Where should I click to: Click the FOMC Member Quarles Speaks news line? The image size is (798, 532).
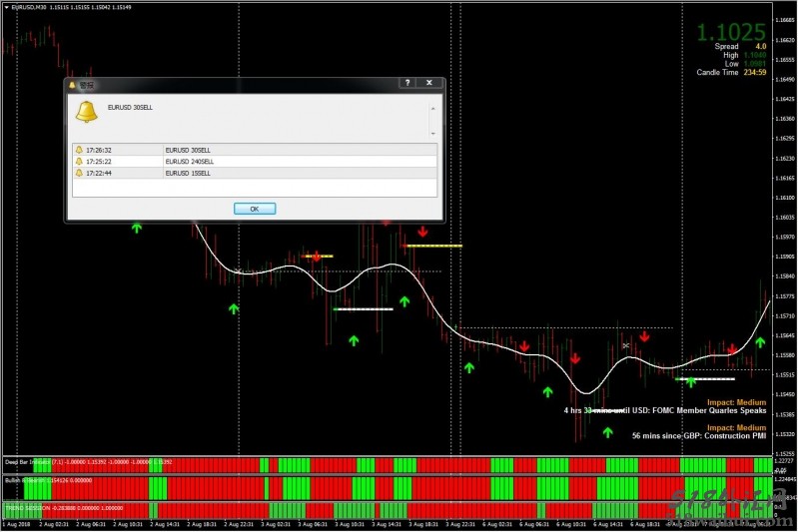tap(664, 410)
